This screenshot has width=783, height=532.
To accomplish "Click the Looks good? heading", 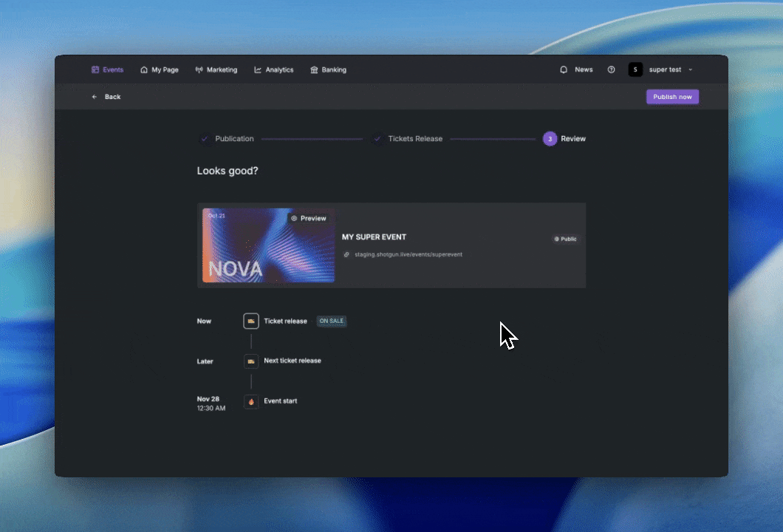I will (228, 171).
